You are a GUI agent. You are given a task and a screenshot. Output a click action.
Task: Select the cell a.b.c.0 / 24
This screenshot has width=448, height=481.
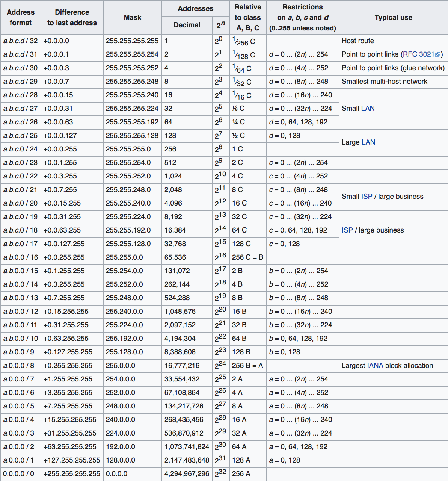click(x=21, y=149)
